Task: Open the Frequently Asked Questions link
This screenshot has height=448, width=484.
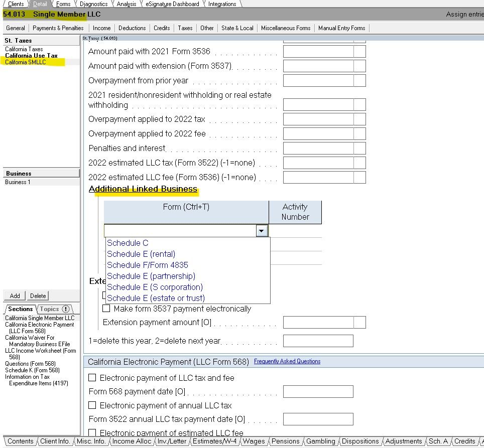Action: (x=287, y=361)
